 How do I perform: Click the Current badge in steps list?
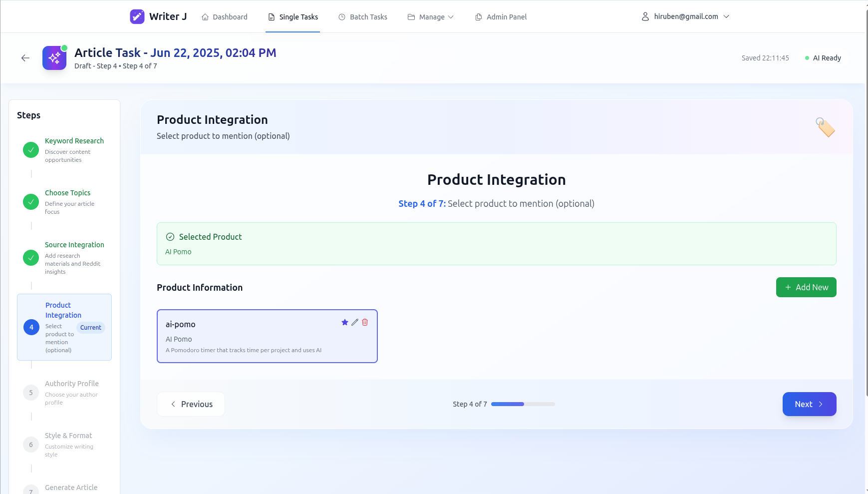(x=91, y=328)
